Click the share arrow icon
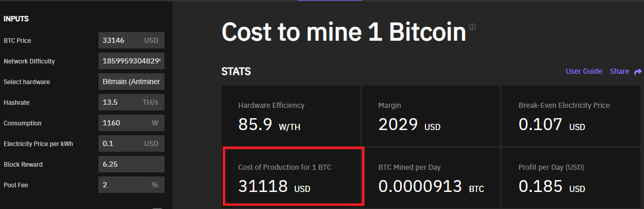The height and width of the screenshot is (209, 644). tap(638, 72)
